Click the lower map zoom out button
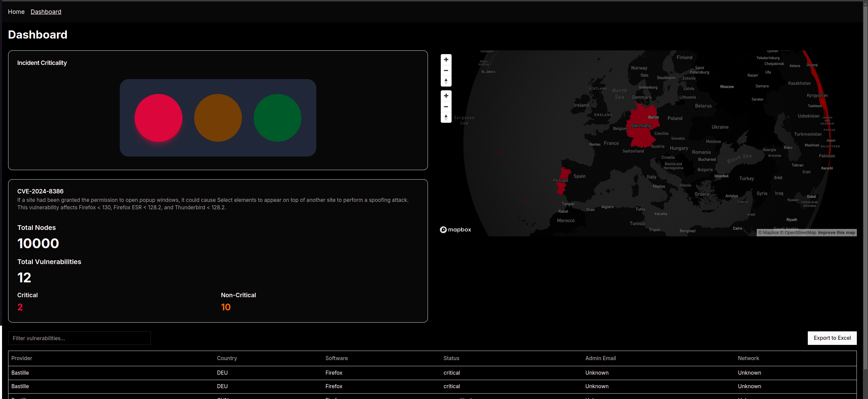Viewport: 868px width, 399px height. pyautogui.click(x=446, y=107)
